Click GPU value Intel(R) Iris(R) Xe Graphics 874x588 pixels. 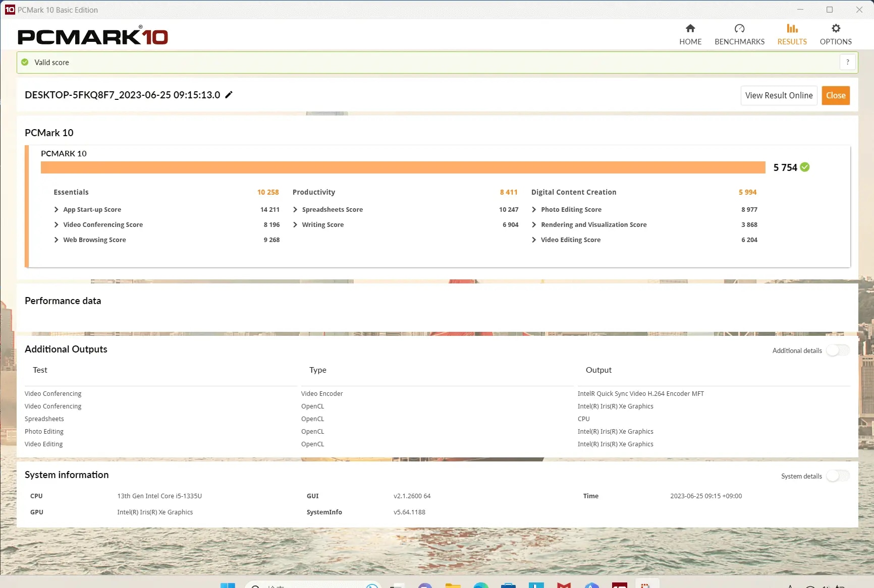point(155,512)
